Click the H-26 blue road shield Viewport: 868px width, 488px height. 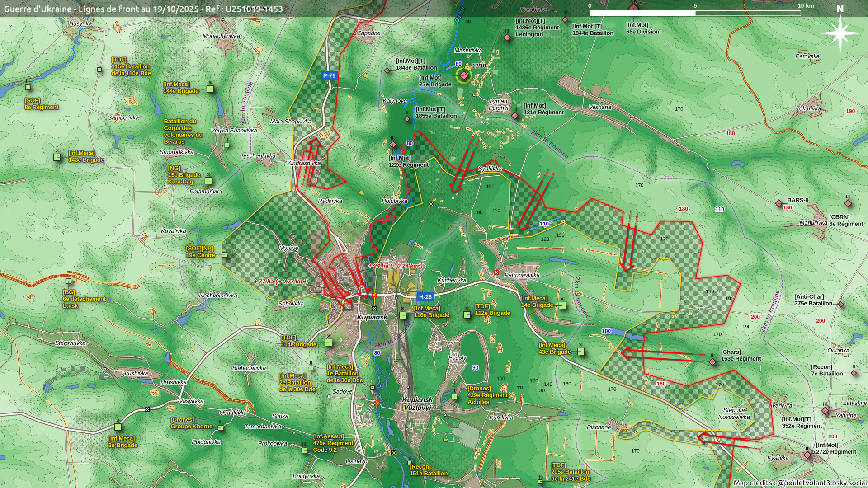[x=425, y=297]
